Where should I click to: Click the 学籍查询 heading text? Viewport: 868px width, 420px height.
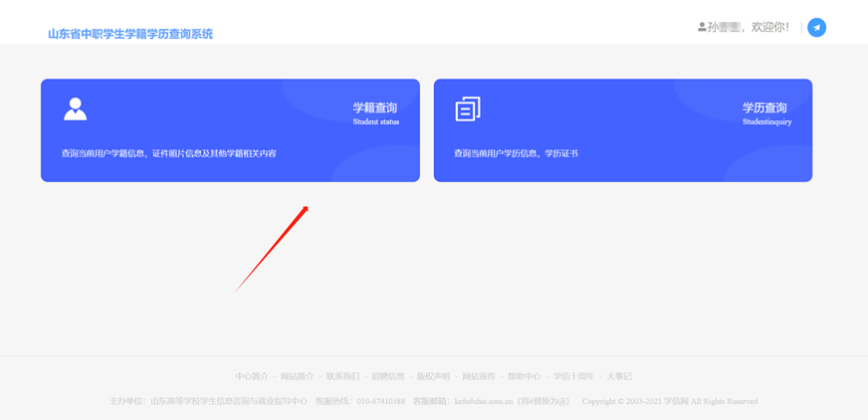(x=375, y=107)
